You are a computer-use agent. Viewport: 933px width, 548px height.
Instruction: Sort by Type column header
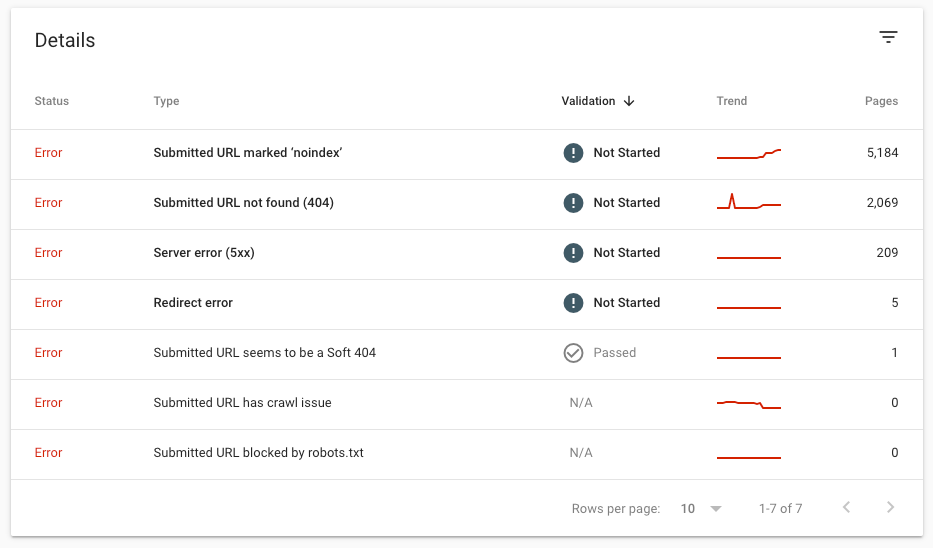(x=166, y=101)
